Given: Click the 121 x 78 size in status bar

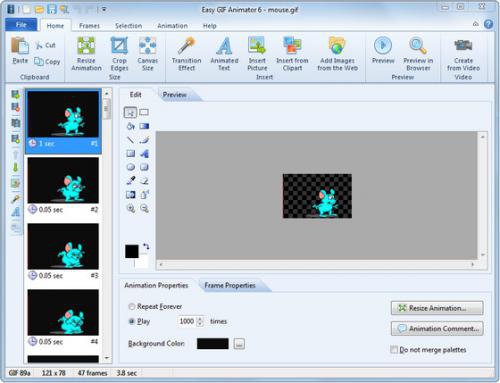Looking at the screenshot, I should point(53,373).
